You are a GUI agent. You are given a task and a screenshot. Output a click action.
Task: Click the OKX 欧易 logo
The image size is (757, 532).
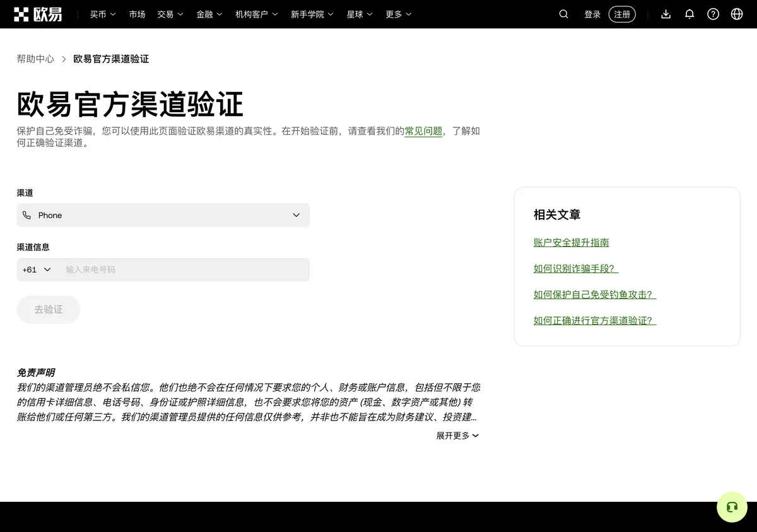[38, 14]
